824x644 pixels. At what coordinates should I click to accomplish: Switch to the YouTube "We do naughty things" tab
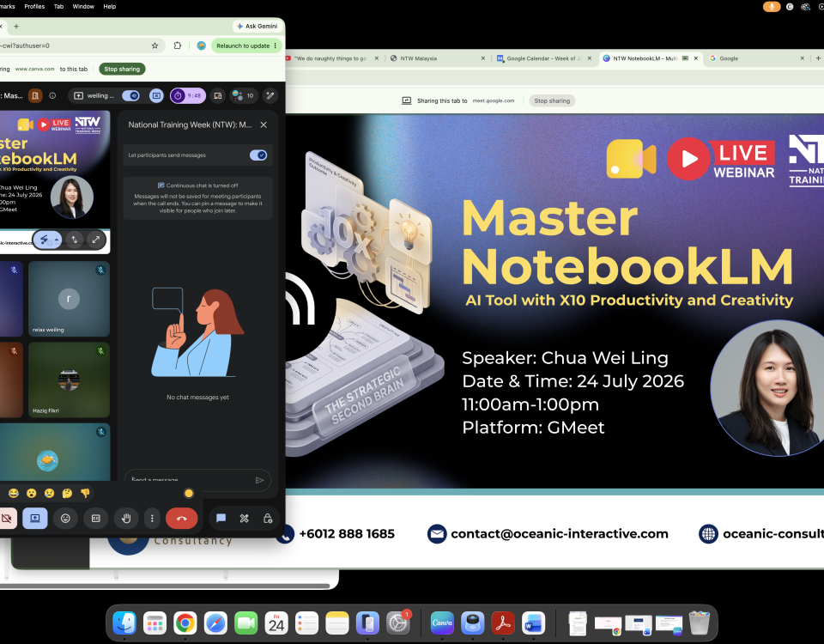(x=331, y=58)
